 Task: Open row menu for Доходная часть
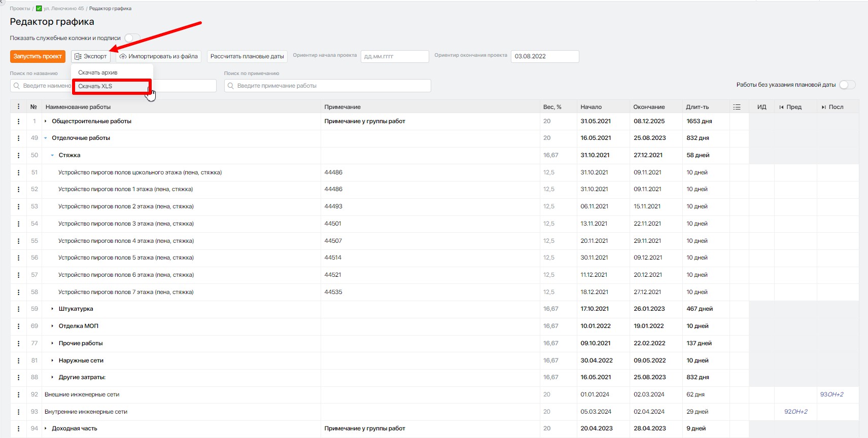pyautogui.click(x=19, y=428)
